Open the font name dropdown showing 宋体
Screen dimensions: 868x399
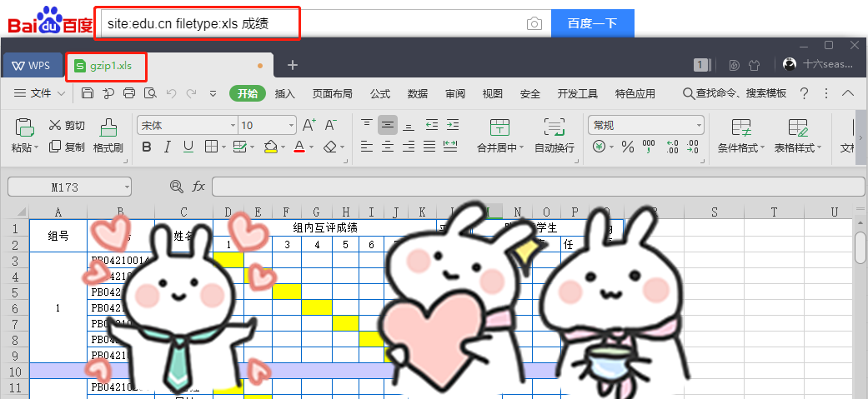233,126
